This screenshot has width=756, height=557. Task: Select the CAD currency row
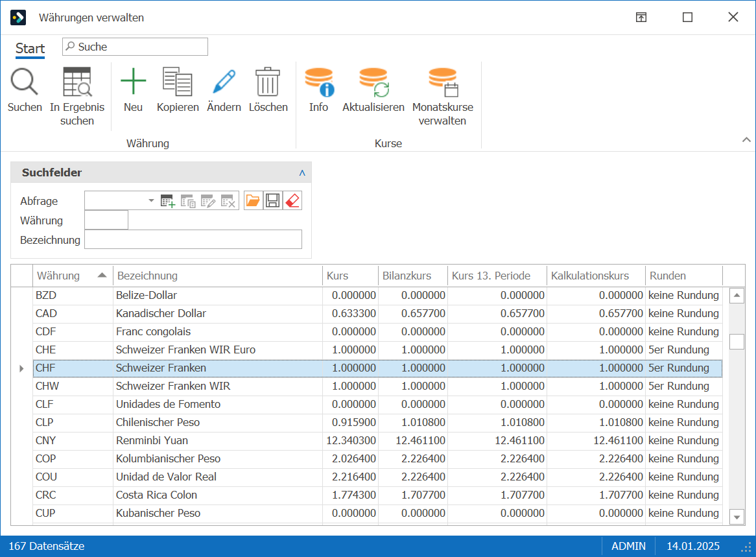click(377, 313)
